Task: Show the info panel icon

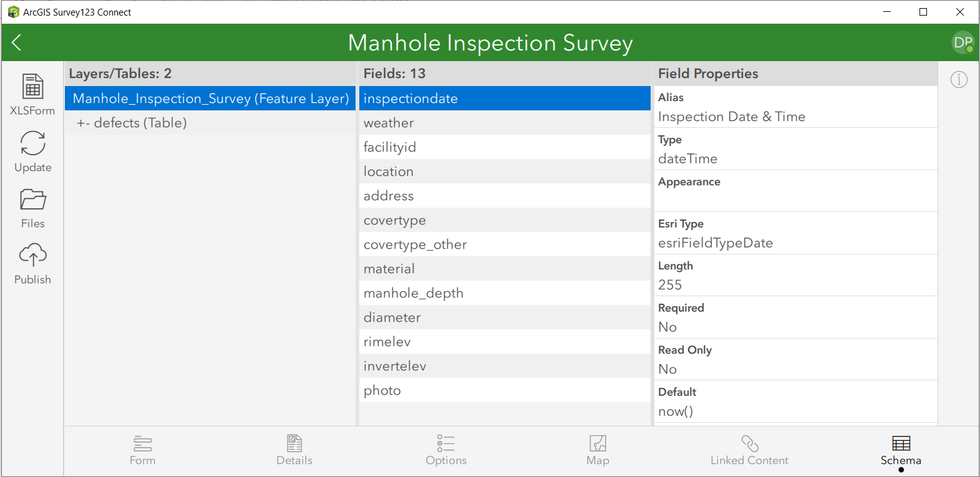Action: pos(959,80)
